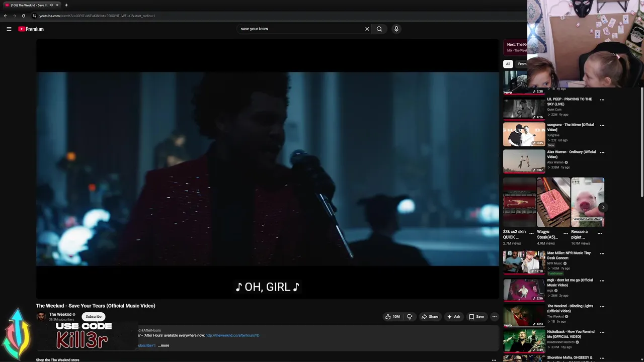Mute the tab via its speaker icon

pyautogui.click(x=51, y=5)
